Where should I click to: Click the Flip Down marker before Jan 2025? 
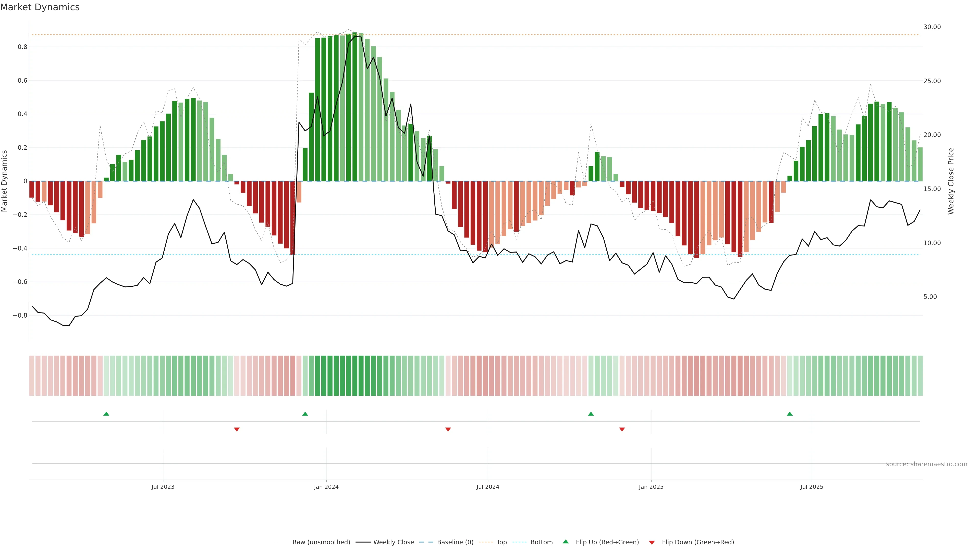pos(622,429)
